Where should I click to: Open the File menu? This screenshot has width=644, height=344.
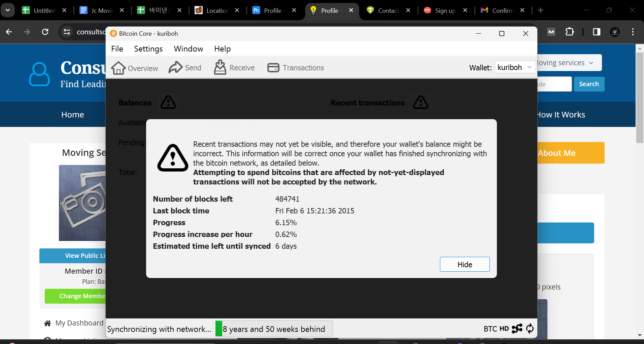(x=117, y=49)
